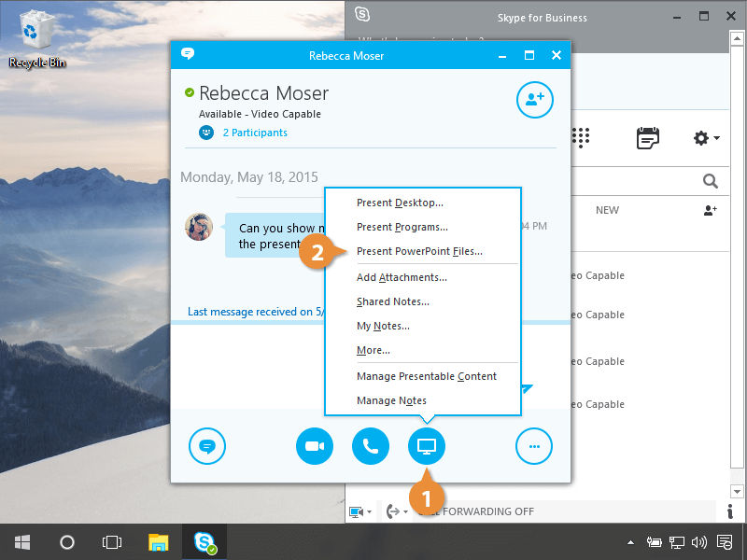Expand the primary device dropdown arrow
The height and width of the screenshot is (560, 747).
point(360,511)
